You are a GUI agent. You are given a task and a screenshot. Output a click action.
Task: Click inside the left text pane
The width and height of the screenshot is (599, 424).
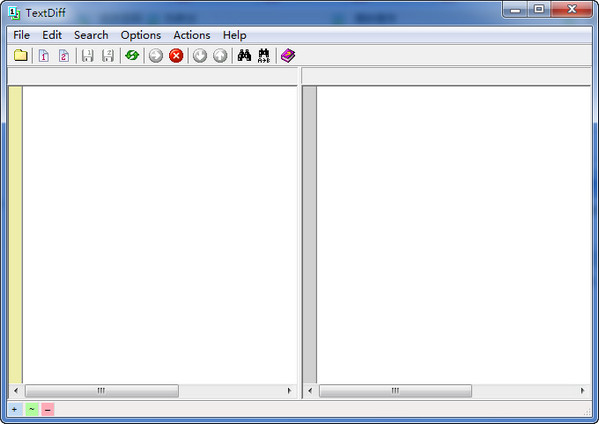click(160, 235)
